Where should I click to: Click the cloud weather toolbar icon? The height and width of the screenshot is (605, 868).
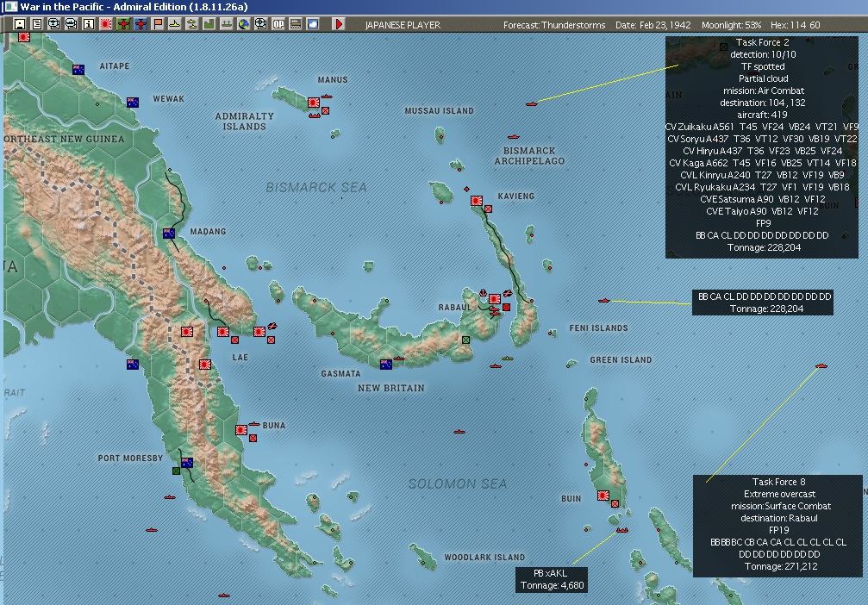pyautogui.click(x=313, y=24)
